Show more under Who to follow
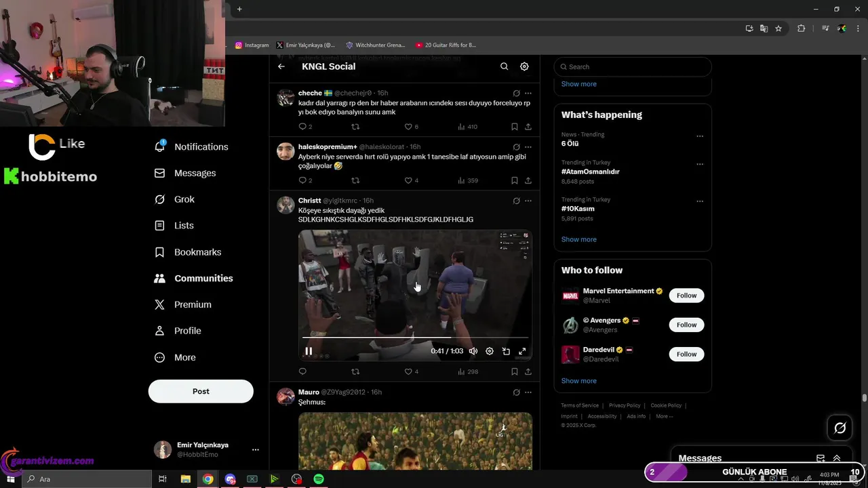 coord(579,381)
